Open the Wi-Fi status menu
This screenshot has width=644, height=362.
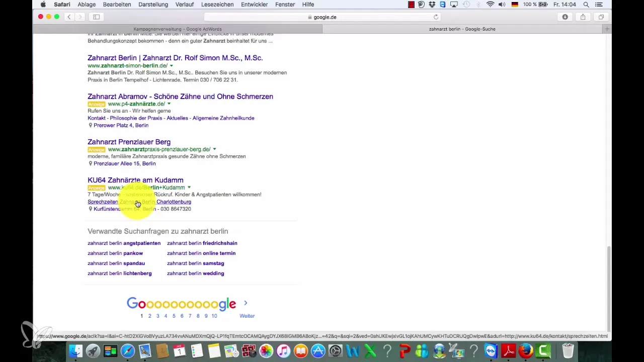tap(490, 5)
